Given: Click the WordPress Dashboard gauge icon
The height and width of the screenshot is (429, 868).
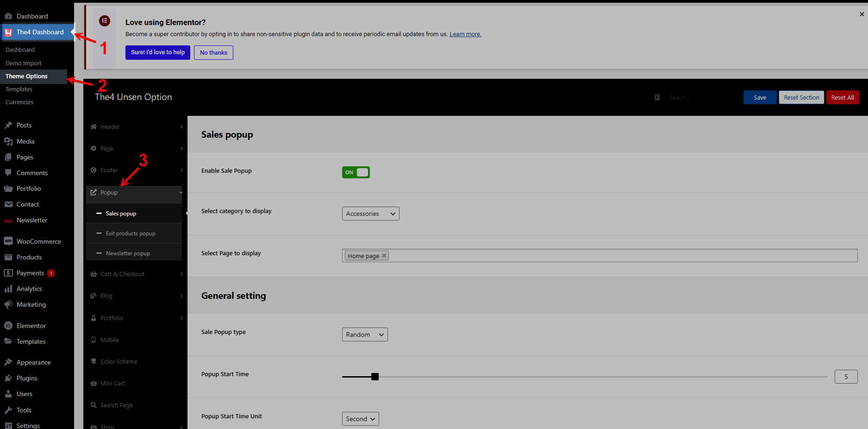Looking at the screenshot, I should (8, 16).
